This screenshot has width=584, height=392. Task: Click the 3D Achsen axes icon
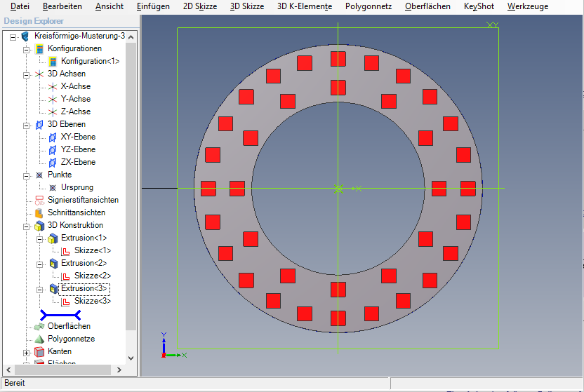pyautogui.click(x=39, y=74)
